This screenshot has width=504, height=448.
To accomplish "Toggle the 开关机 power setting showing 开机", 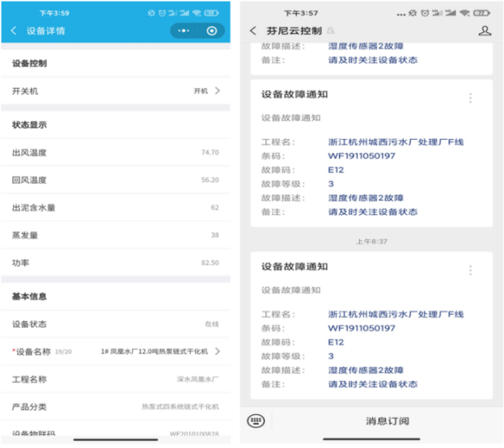I will (201, 91).
